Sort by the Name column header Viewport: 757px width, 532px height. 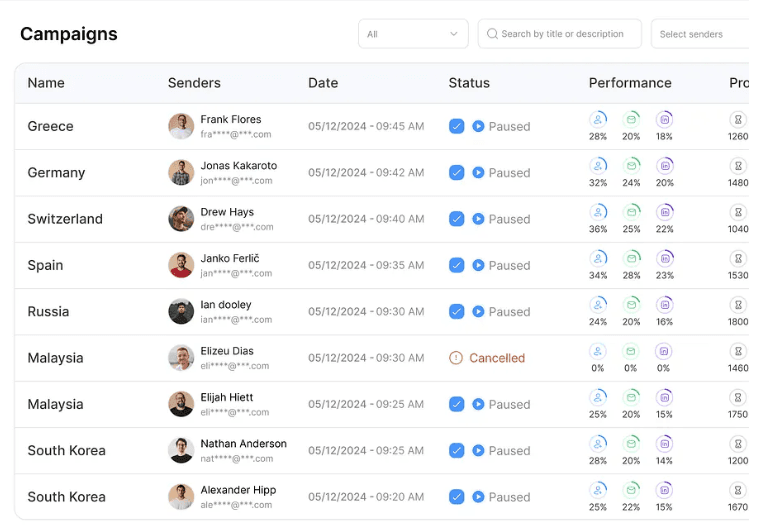(46, 83)
